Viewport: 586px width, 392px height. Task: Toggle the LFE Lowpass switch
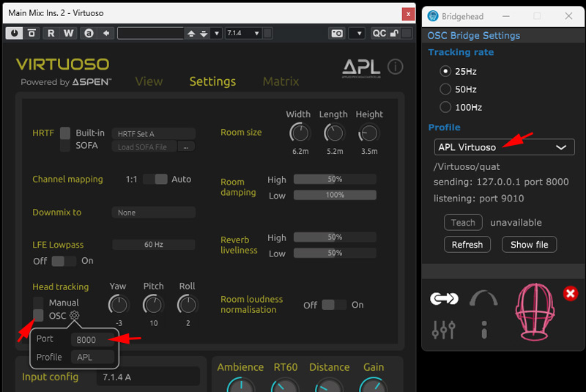click(x=63, y=261)
